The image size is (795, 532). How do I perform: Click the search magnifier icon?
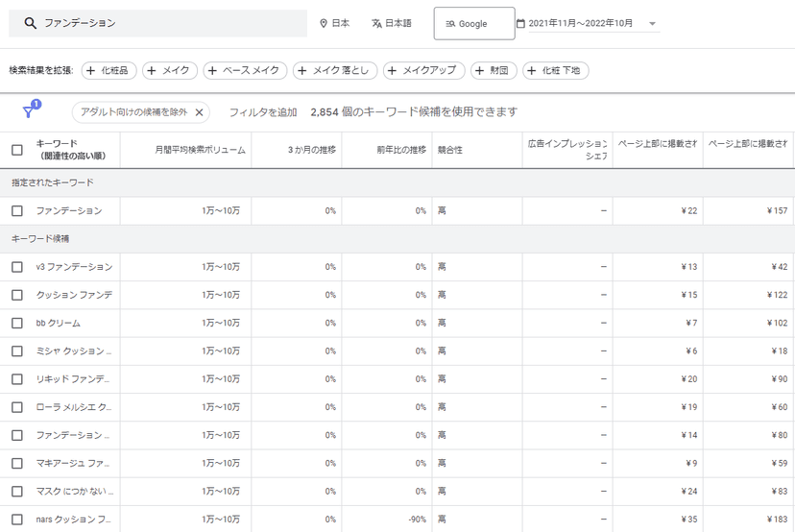(x=30, y=23)
